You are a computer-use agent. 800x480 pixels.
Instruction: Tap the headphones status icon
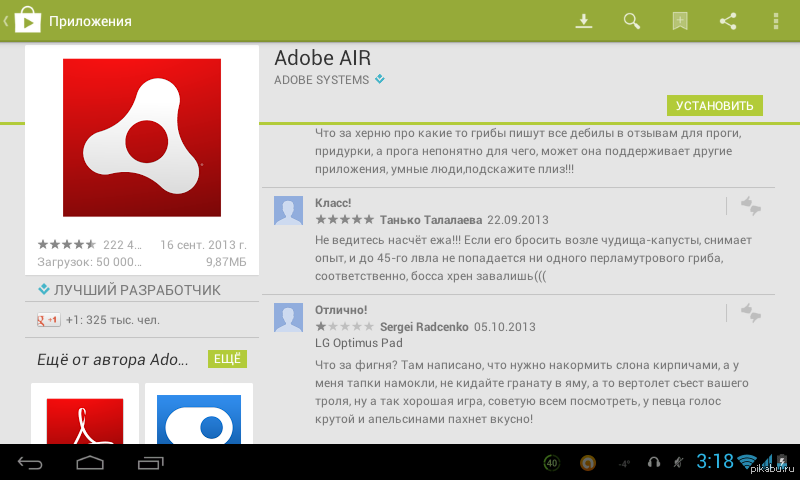click(x=654, y=463)
